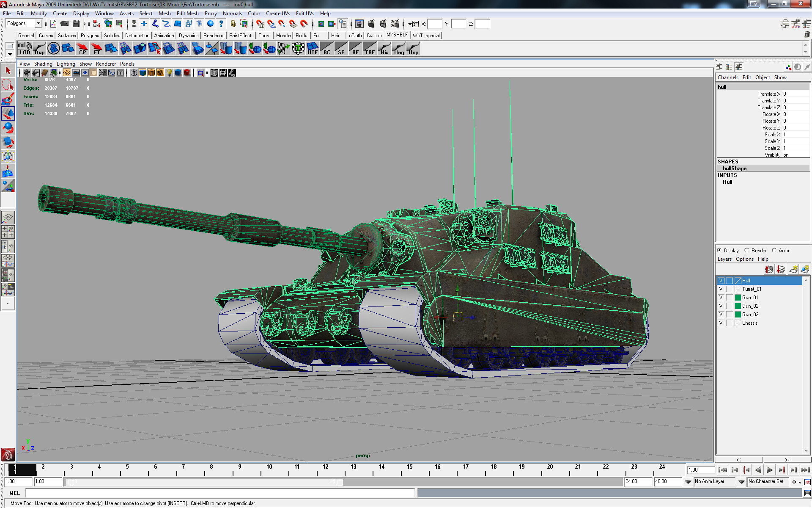Toggle visibility of Hull layer
The image size is (812, 508).
coord(721,280)
